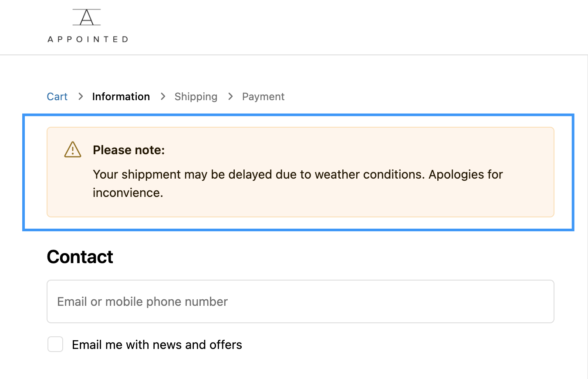Tick the news and offers checkbox
This screenshot has height=379, width=588.
55,344
